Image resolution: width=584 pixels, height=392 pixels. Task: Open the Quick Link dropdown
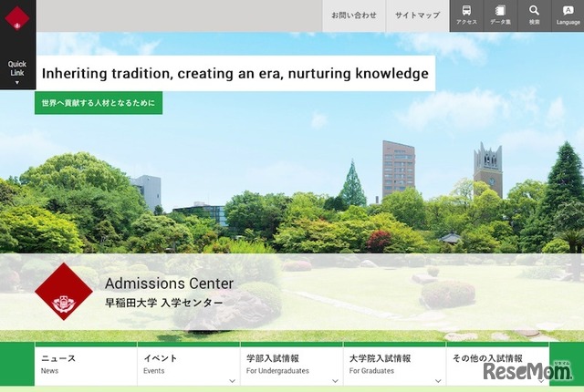(x=17, y=73)
